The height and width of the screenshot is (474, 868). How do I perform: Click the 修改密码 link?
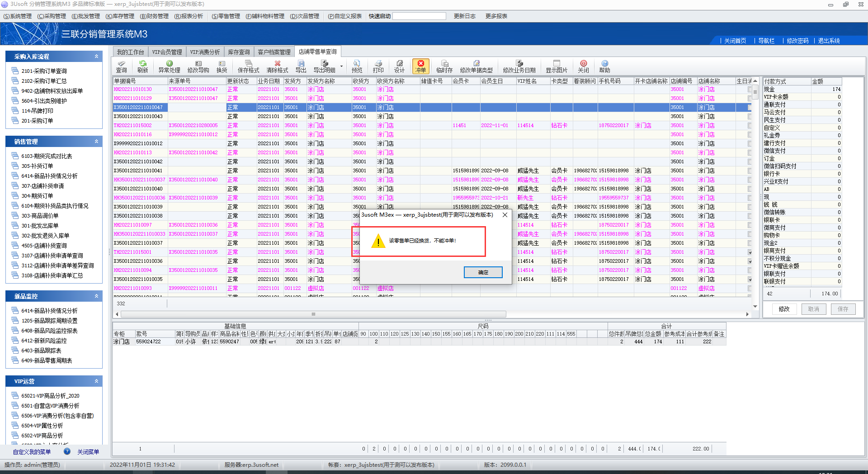[x=797, y=41]
